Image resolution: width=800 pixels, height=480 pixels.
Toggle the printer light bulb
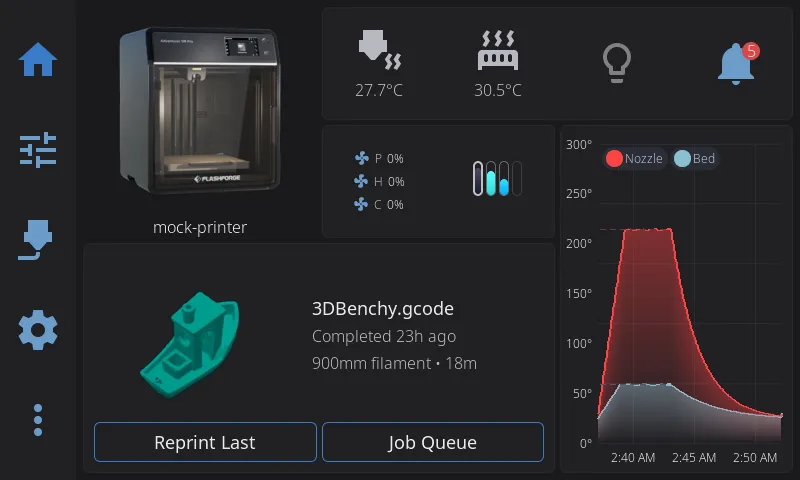click(617, 63)
